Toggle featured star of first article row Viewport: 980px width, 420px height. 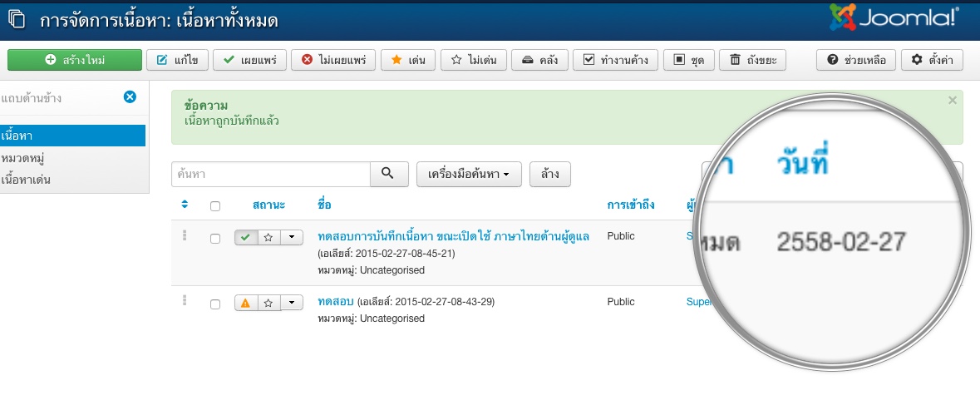pyautogui.click(x=268, y=238)
